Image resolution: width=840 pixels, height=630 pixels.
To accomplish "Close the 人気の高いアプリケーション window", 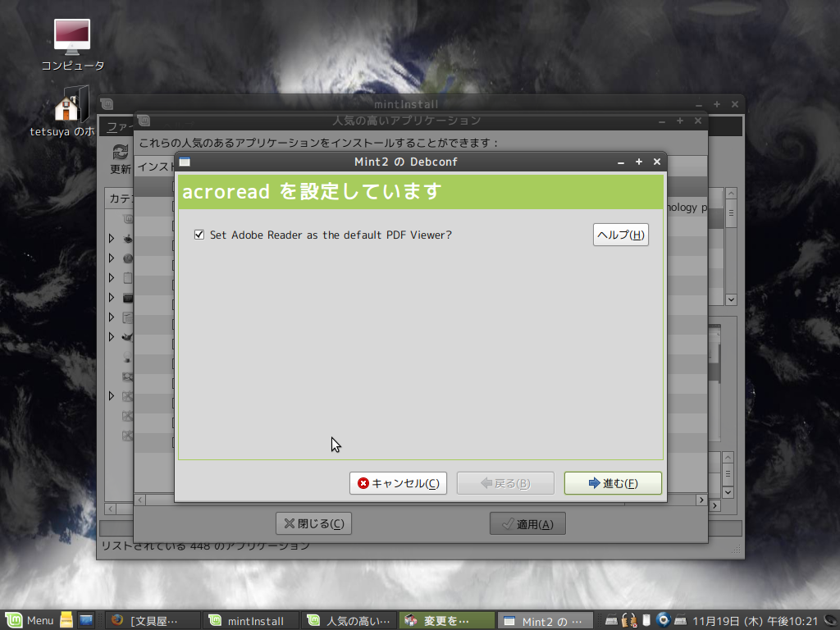I will (x=698, y=121).
